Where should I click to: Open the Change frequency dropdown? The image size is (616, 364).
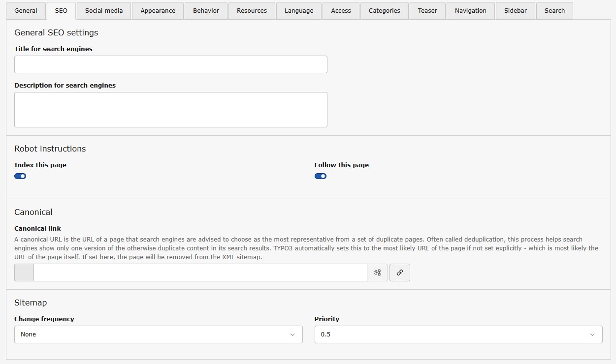[x=158, y=334]
